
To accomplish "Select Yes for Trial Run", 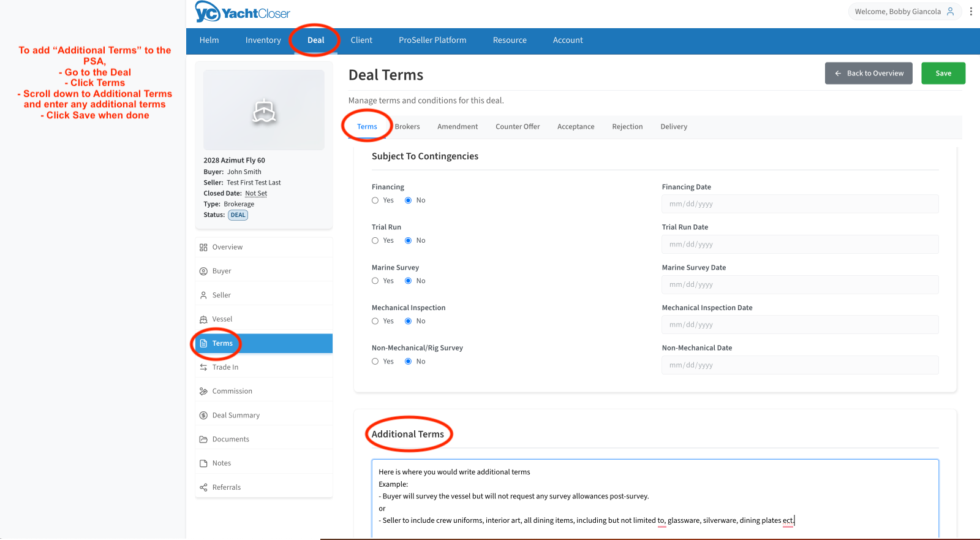I will coord(375,241).
